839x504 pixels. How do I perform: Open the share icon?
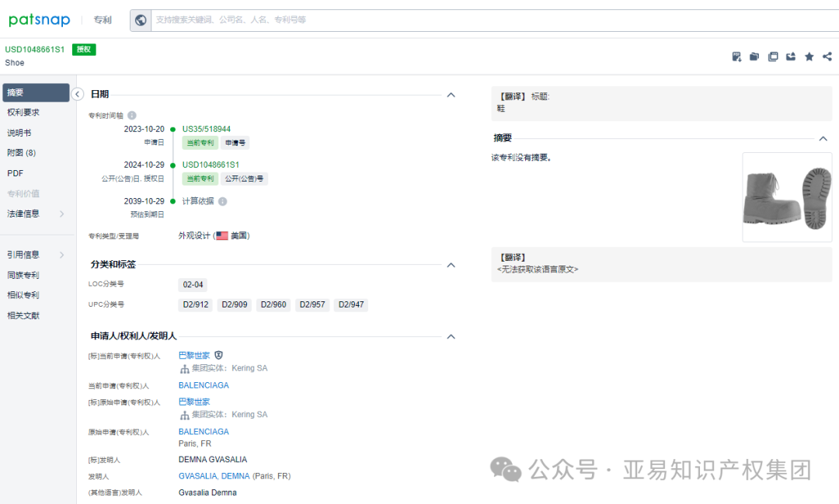[827, 56]
